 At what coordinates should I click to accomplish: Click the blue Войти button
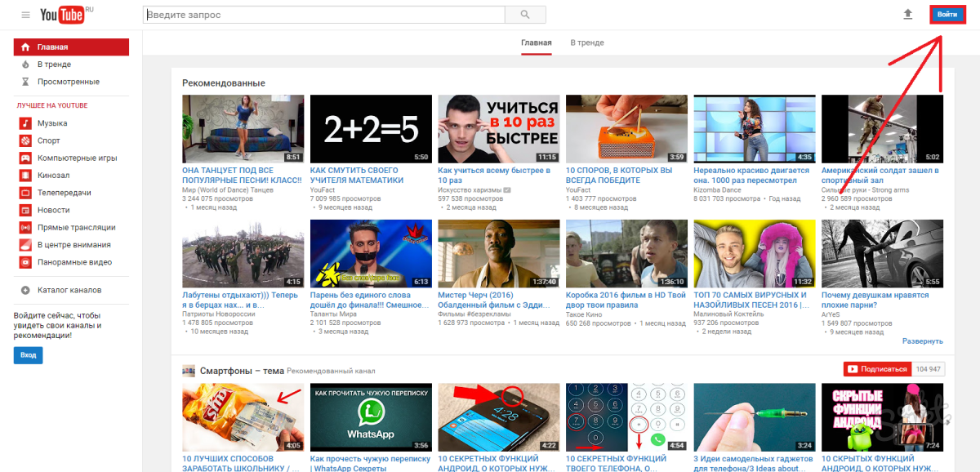point(947,15)
